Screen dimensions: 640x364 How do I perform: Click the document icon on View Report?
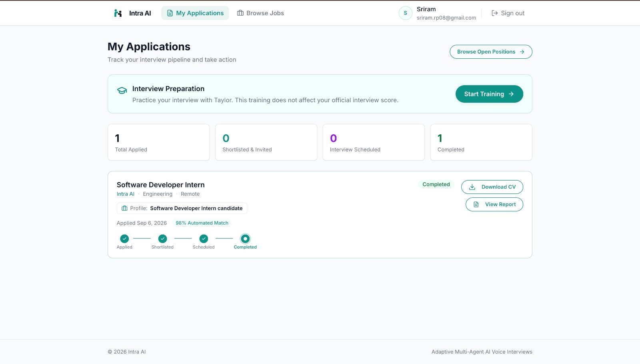[476, 205]
